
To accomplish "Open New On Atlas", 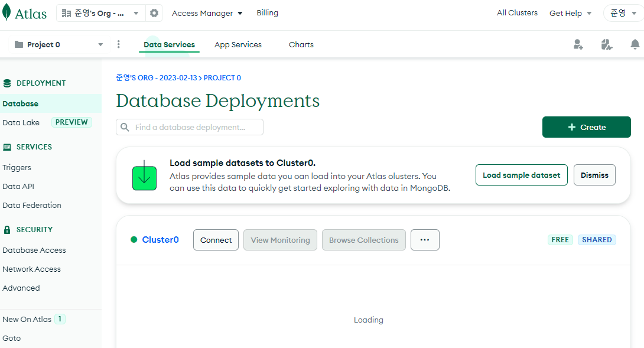I will click(x=27, y=319).
